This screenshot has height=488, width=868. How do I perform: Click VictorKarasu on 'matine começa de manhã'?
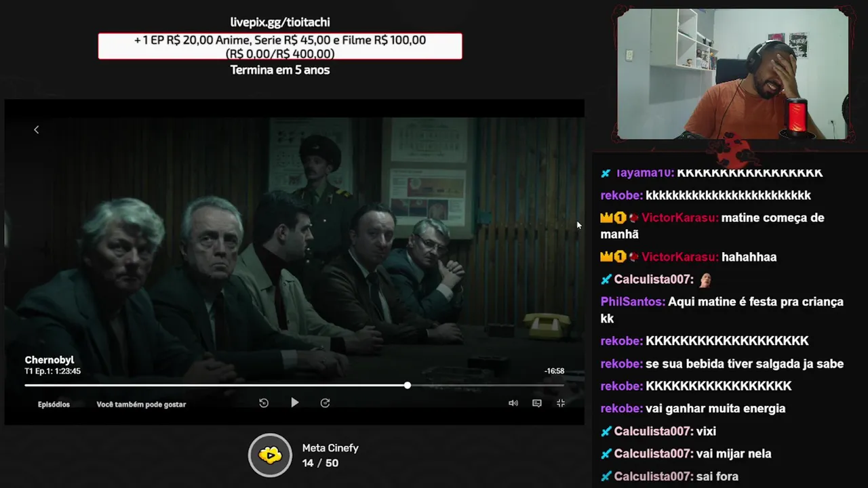pyautogui.click(x=679, y=218)
